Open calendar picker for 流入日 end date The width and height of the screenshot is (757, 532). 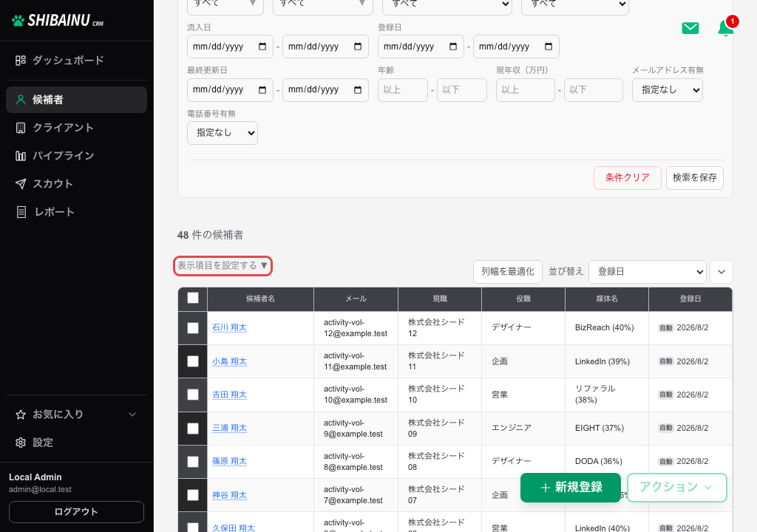coord(358,47)
